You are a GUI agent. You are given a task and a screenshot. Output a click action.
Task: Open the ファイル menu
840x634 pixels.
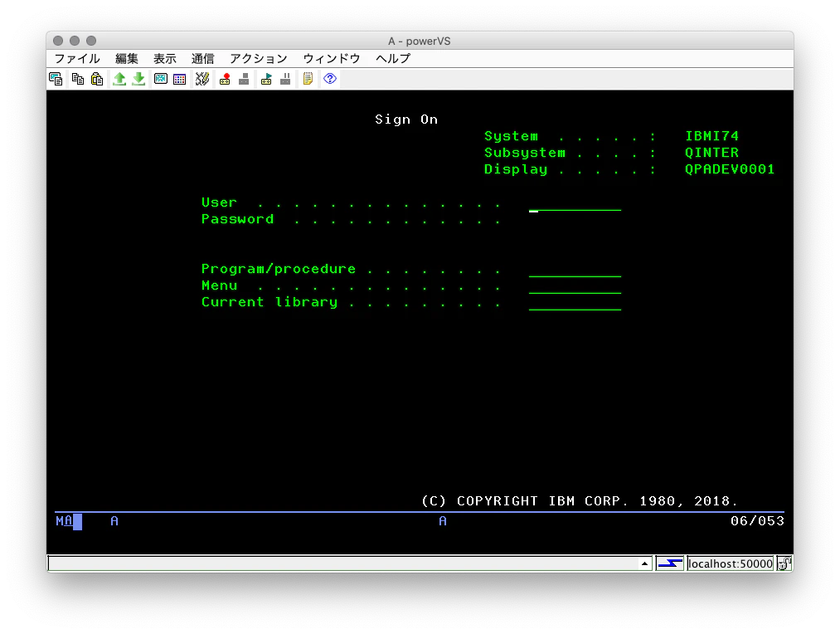click(x=77, y=58)
